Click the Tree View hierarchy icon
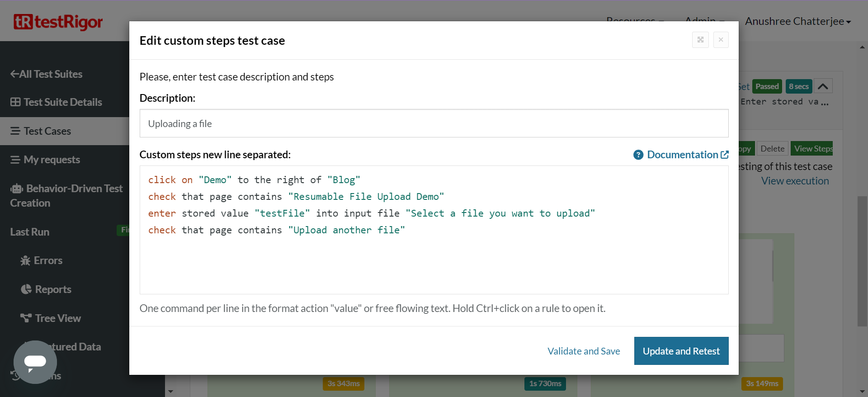This screenshot has height=397, width=868. [26, 318]
